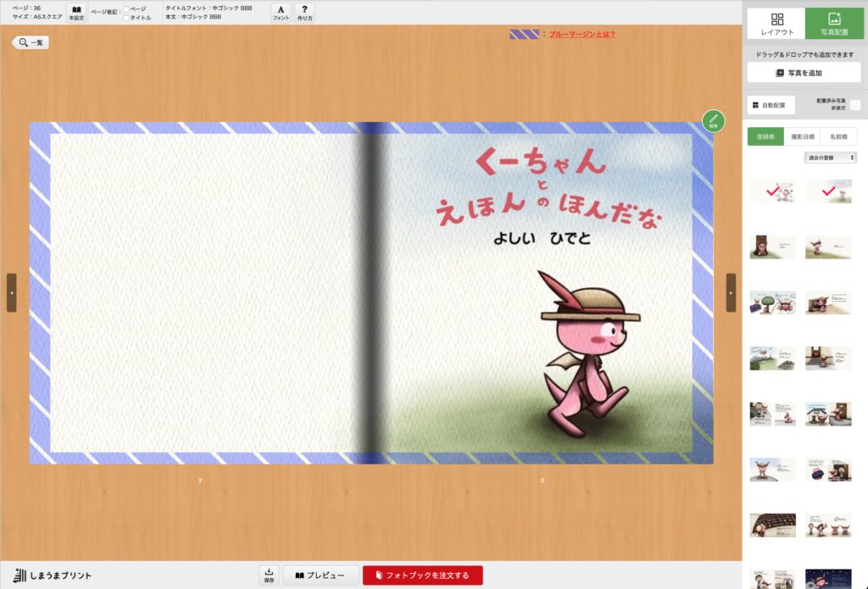Select the first checked photo thumbnail

pyautogui.click(x=772, y=192)
